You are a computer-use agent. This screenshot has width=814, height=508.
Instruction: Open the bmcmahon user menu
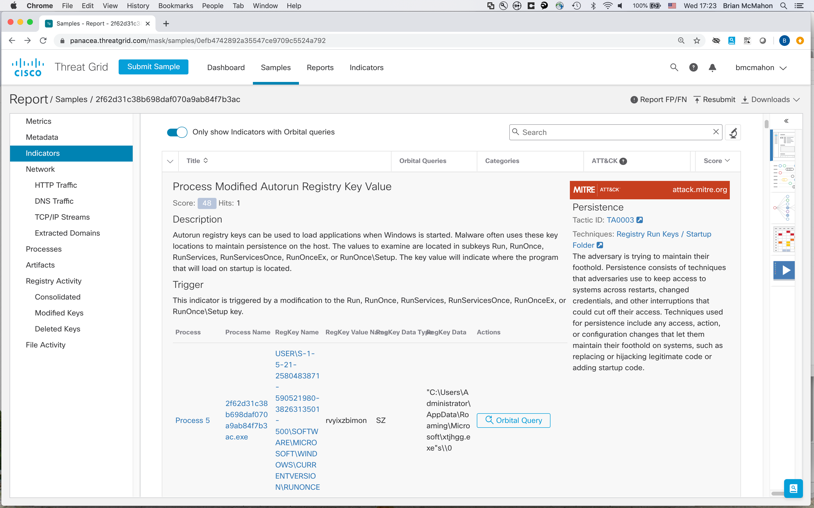click(x=761, y=68)
